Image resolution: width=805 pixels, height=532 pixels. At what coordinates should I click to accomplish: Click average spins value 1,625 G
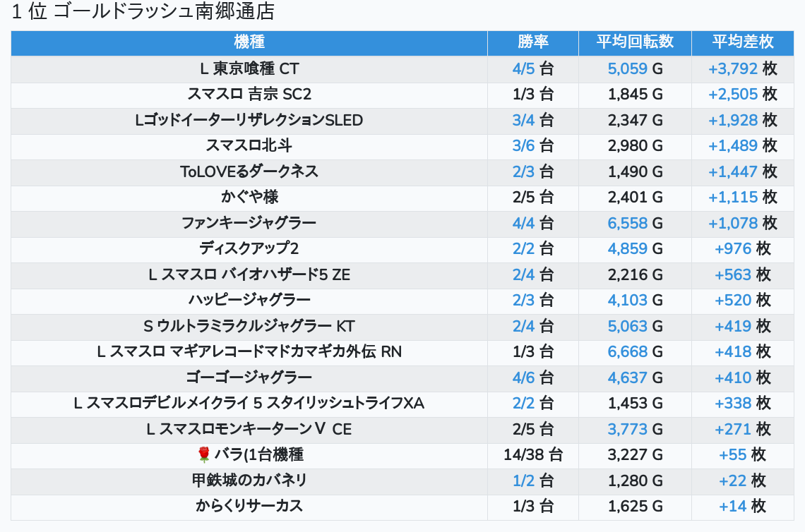coord(635,507)
